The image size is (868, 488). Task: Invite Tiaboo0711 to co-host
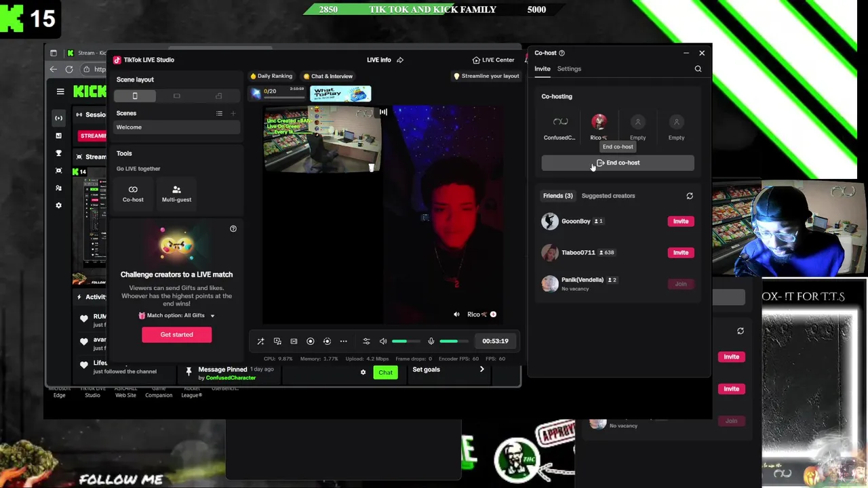click(x=680, y=252)
